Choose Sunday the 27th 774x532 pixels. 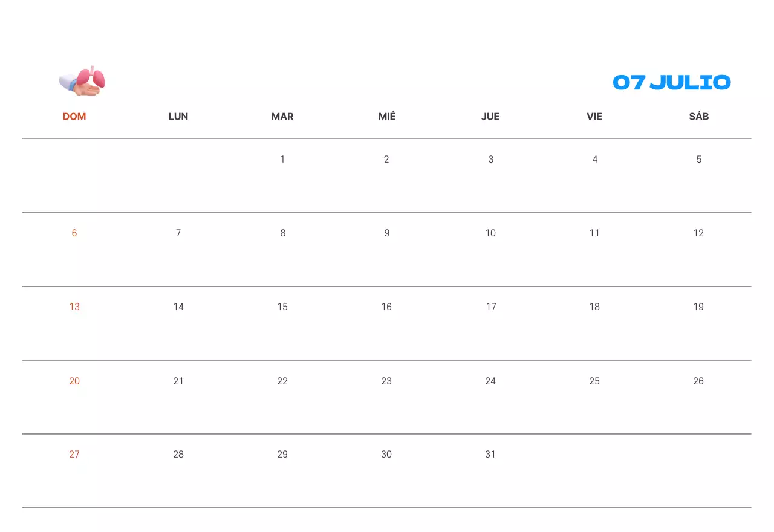click(74, 455)
